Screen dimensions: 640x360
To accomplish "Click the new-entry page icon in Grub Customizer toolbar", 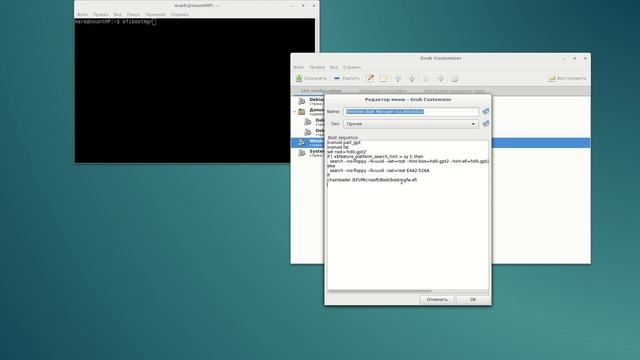I will 384,78.
